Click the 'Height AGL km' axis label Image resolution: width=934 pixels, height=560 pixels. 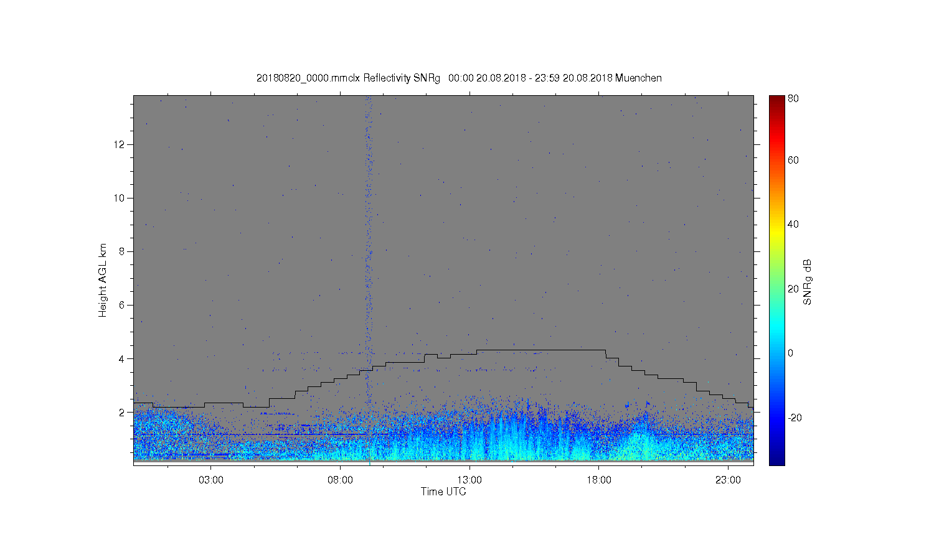click(103, 280)
